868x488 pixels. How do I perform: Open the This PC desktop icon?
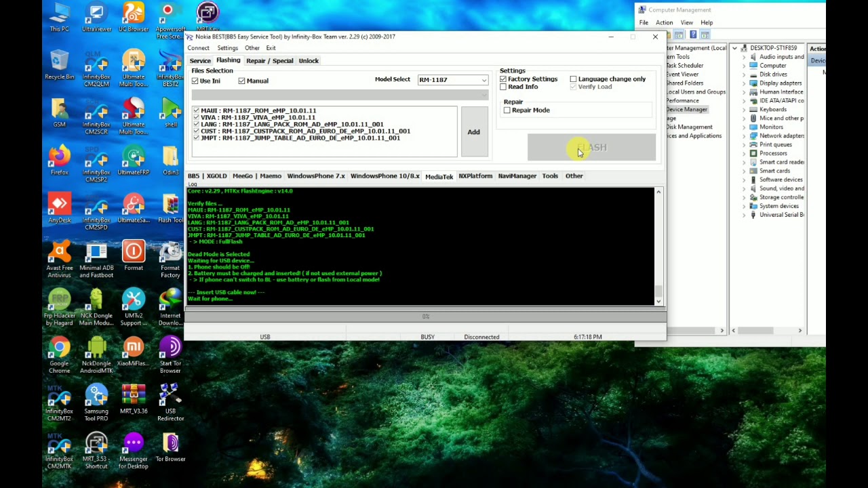coord(59,17)
